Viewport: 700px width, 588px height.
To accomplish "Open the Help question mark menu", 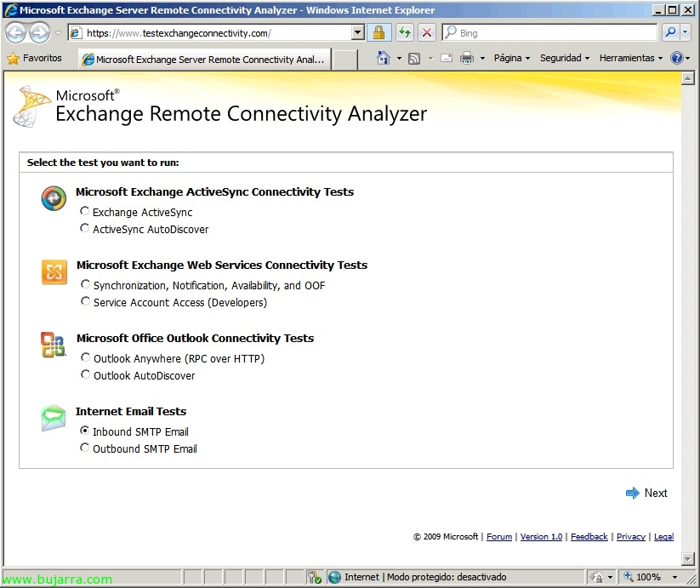I will [680, 58].
